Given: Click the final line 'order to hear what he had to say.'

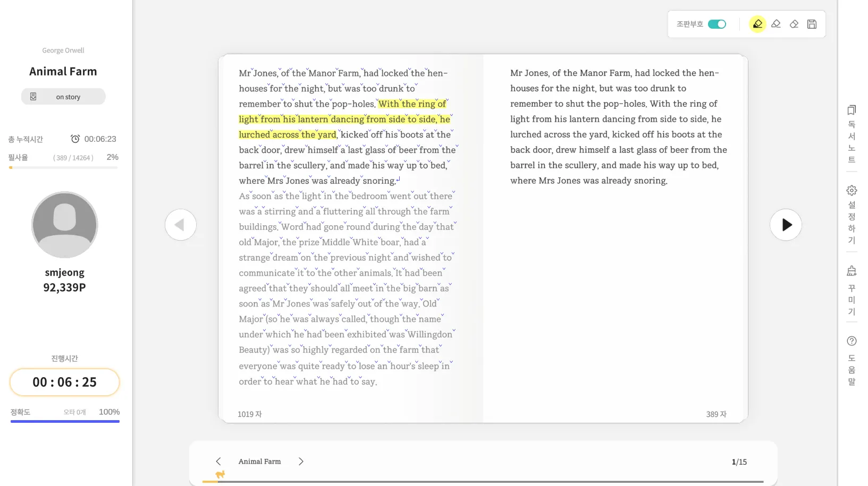Looking at the screenshot, I should [308, 382].
